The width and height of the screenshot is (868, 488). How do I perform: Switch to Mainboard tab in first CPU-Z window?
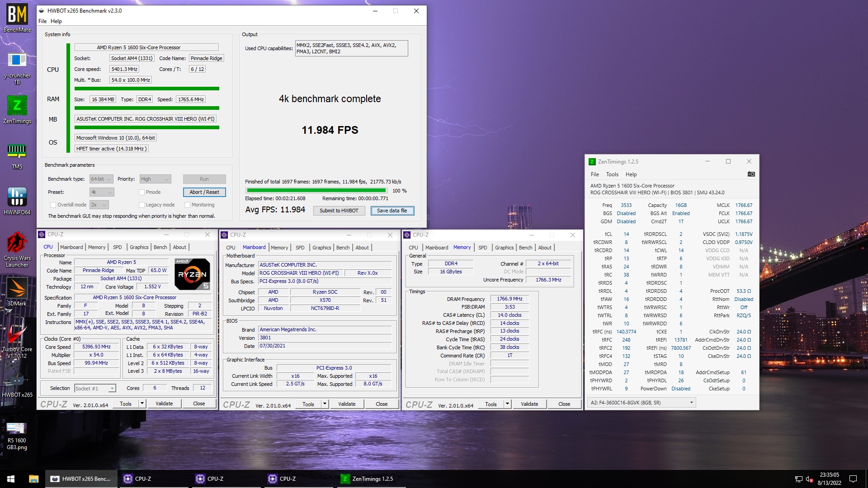pos(71,247)
